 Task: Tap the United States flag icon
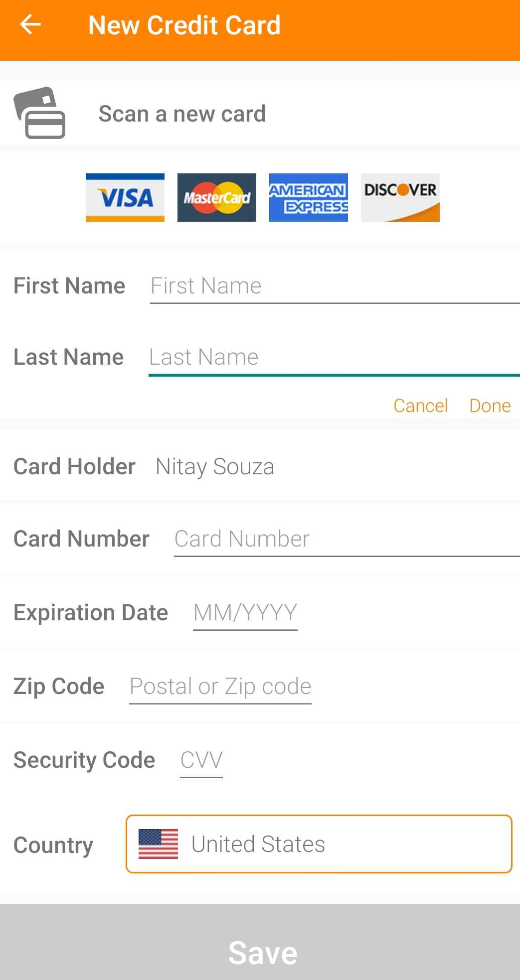coord(158,844)
